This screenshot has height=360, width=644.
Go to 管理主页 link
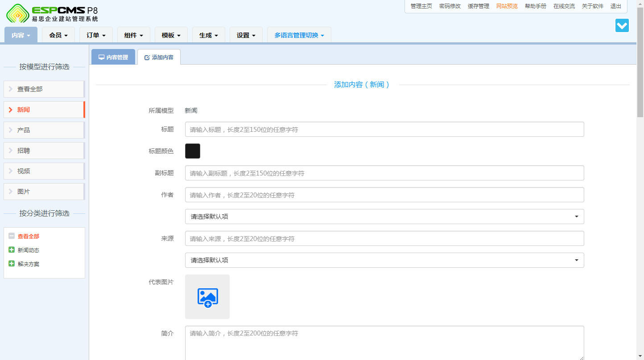(x=421, y=6)
